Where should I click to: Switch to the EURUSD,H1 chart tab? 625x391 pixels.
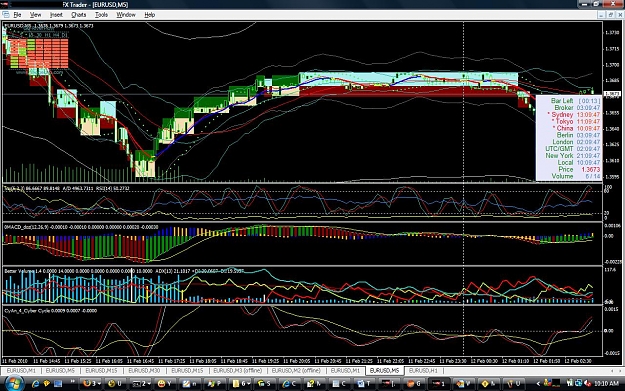(x=423, y=370)
